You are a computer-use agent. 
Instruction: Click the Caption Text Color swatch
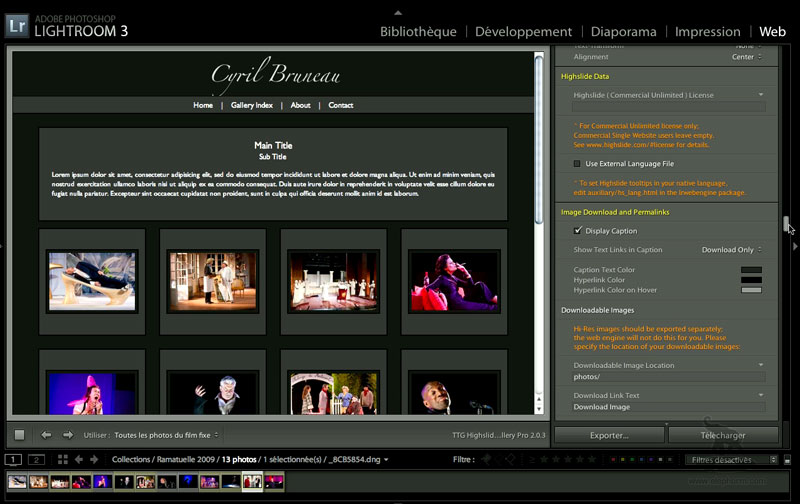tap(751, 270)
